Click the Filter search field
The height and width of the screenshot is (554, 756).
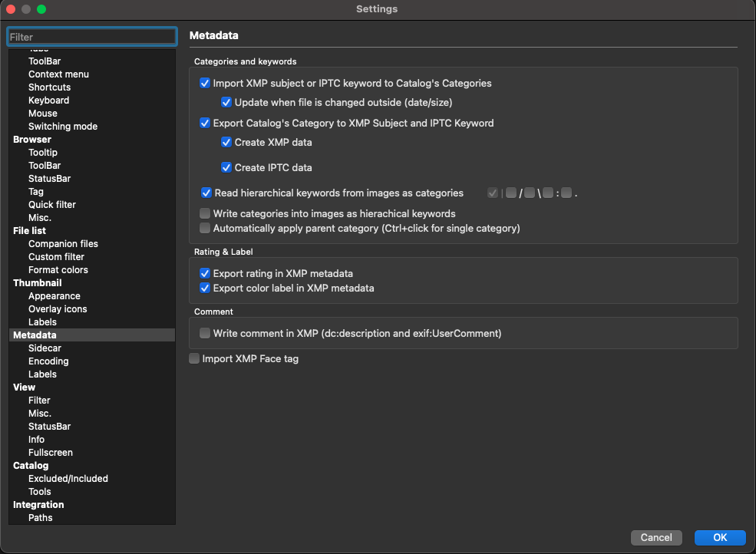[x=92, y=37]
